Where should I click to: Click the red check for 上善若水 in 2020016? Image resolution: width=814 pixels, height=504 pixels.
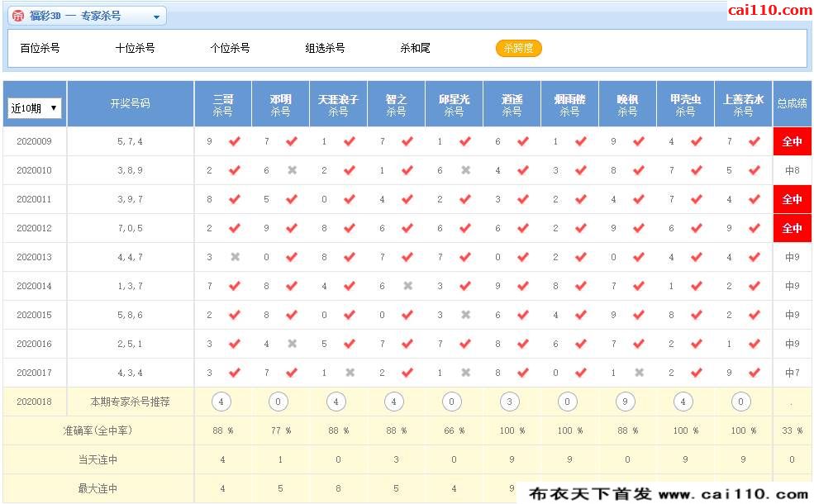tap(754, 344)
